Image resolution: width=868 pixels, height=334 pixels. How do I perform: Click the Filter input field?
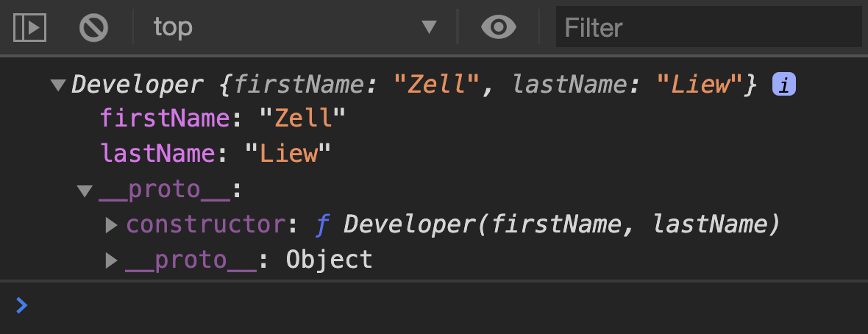point(708,28)
